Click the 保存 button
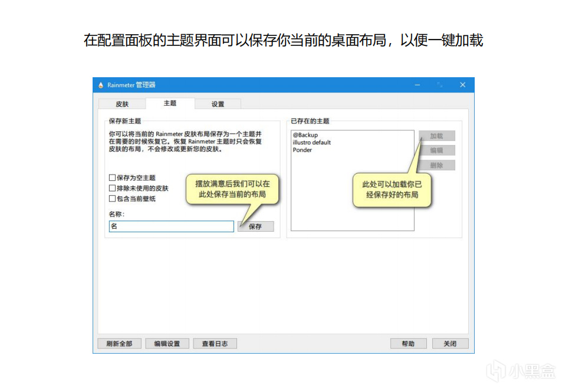 [x=255, y=226]
